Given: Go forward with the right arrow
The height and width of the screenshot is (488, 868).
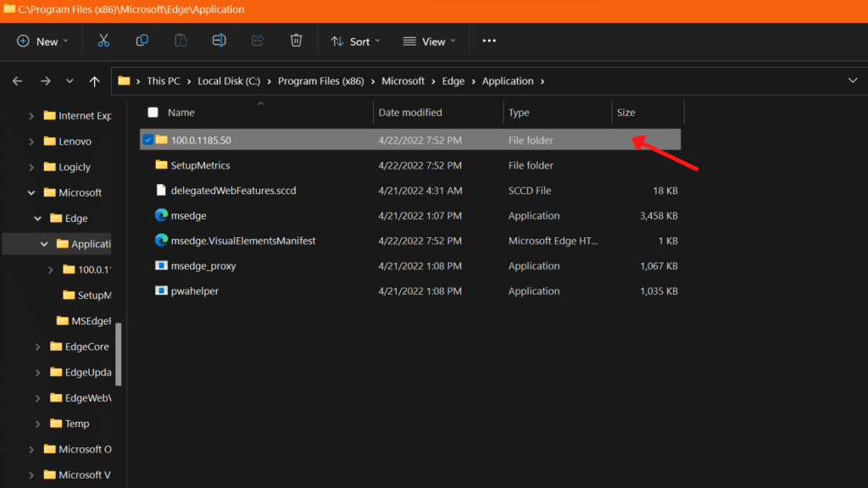Looking at the screenshot, I should (46, 81).
